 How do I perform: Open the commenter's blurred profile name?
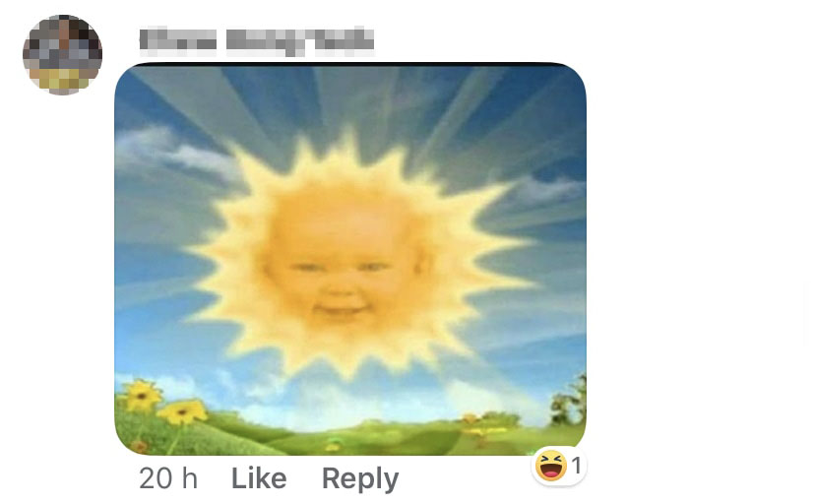coord(257,40)
